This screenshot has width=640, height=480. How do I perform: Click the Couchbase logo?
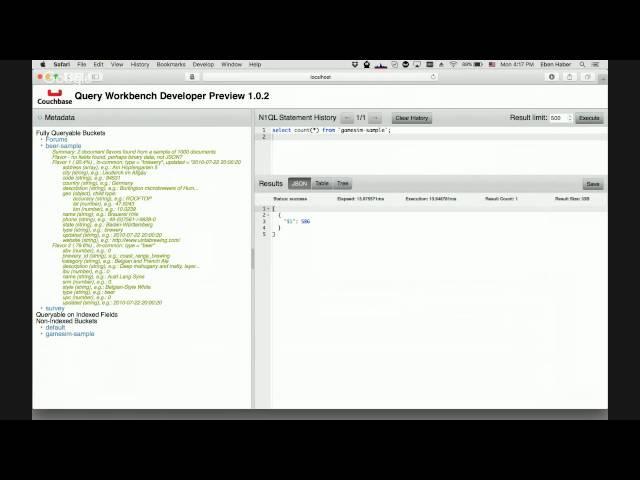click(54, 97)
